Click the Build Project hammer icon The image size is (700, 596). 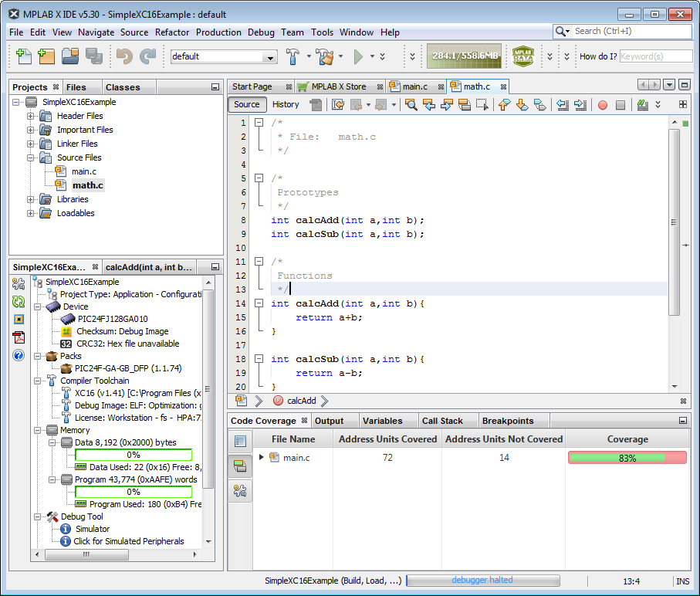(293, 56)
